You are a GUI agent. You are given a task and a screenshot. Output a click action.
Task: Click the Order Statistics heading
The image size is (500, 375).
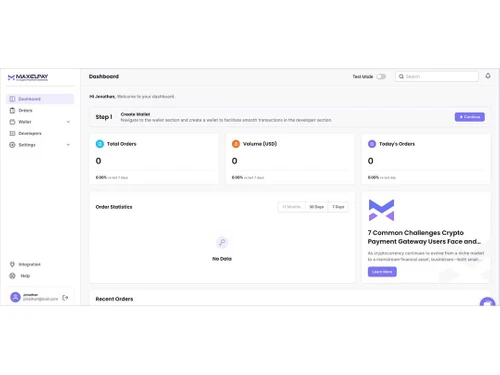point(114,207)
